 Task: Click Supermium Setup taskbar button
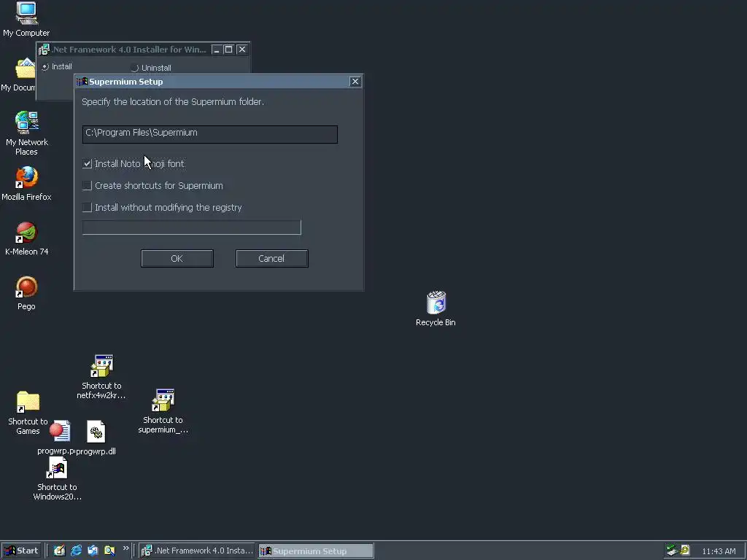point(316,551)
